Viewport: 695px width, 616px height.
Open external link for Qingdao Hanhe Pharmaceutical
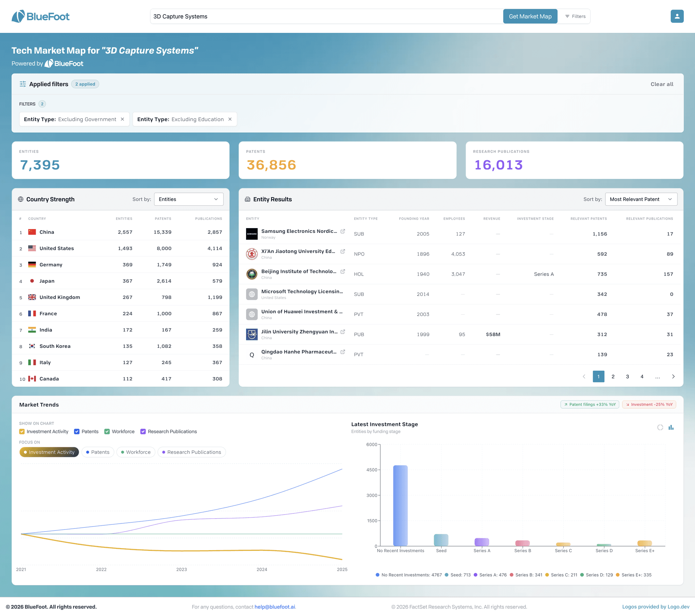point(343,352)
